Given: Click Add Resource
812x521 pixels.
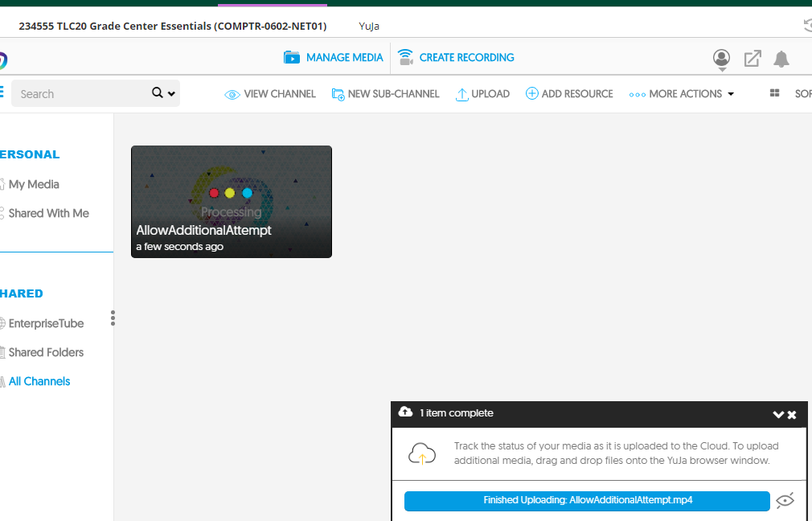Looking at the screenshot, I should tap(569, 94).
